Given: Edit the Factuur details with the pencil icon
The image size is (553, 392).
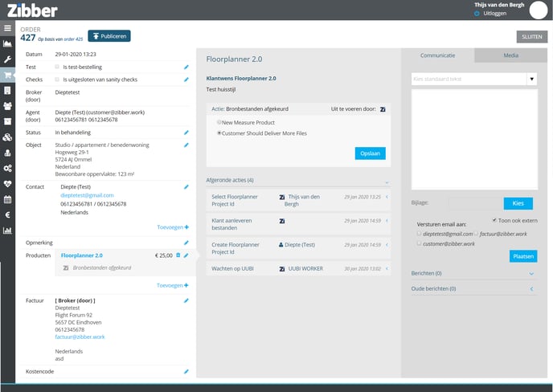Looking at the screenshot, I should pyautogui.click(x=186, y=300).
